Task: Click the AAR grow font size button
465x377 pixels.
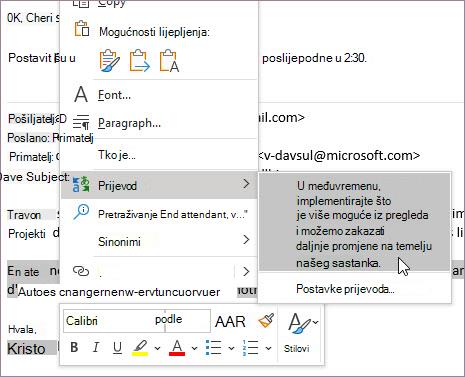Action: 230,321
